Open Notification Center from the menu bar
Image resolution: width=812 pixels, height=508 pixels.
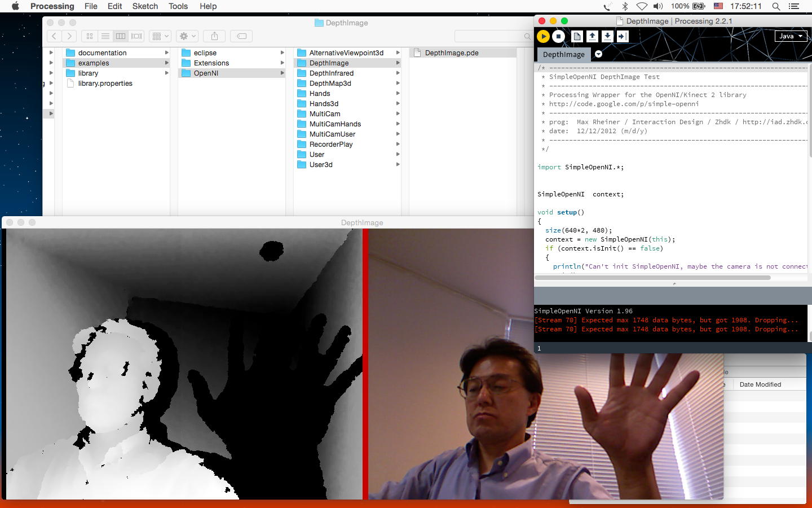[x=794, y=6]
